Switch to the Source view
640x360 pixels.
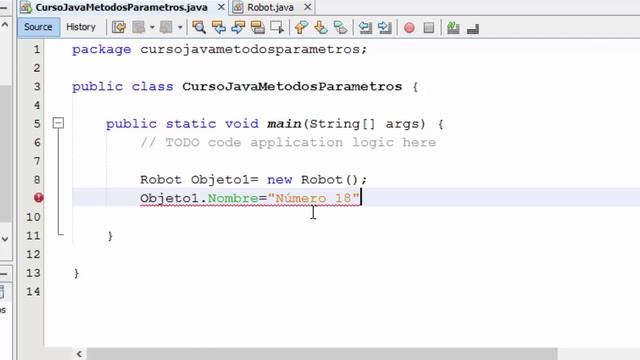pyautogui.click(x=38, y=27)
